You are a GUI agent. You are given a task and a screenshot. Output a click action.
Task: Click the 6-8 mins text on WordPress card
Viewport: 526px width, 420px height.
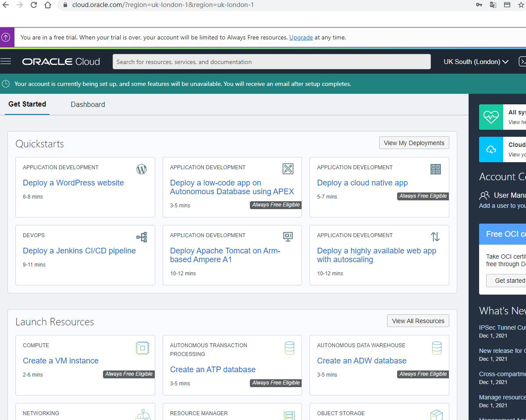coord(33,197)
